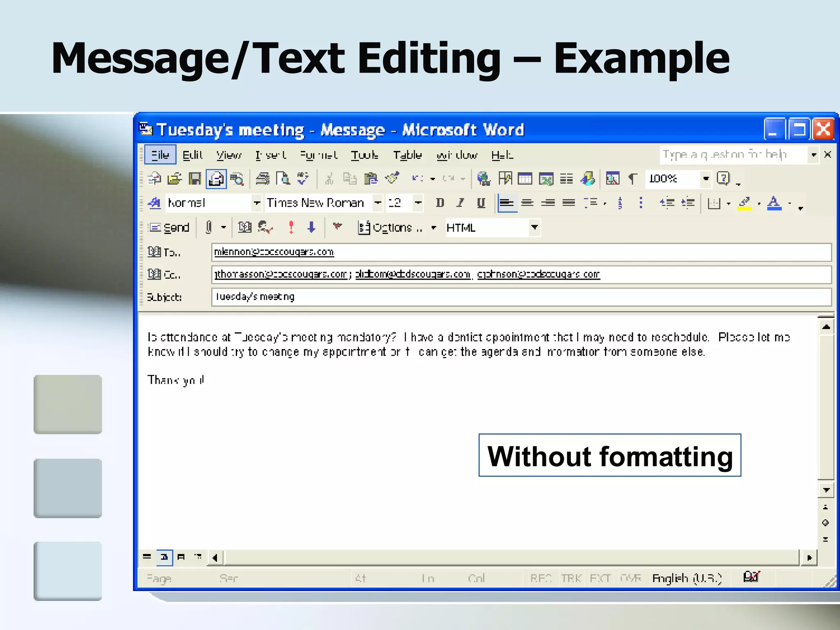Click the vertical scrollbar down arrow

(x=826, y=490)
